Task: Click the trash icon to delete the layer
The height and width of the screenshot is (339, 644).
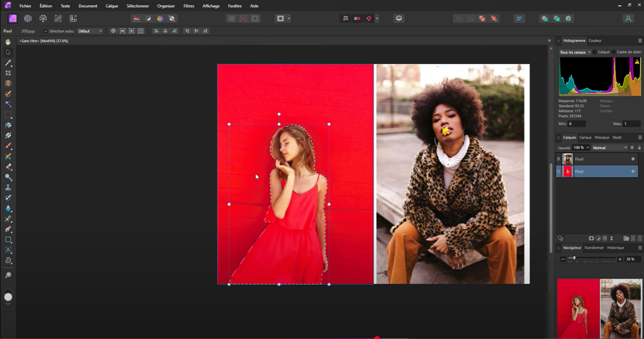Action: [639, 238]
